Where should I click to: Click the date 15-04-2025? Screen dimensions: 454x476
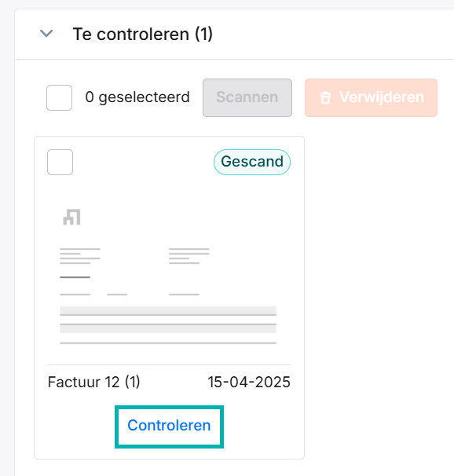[x=249, y=382]
